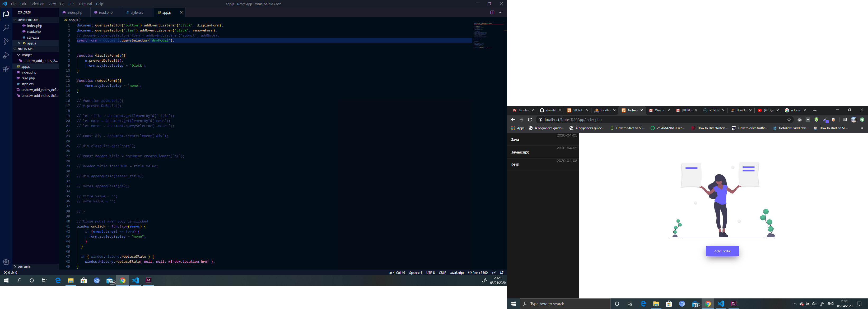
Task: Switch to the SB Admin Chrome tab
Action: 577,110
